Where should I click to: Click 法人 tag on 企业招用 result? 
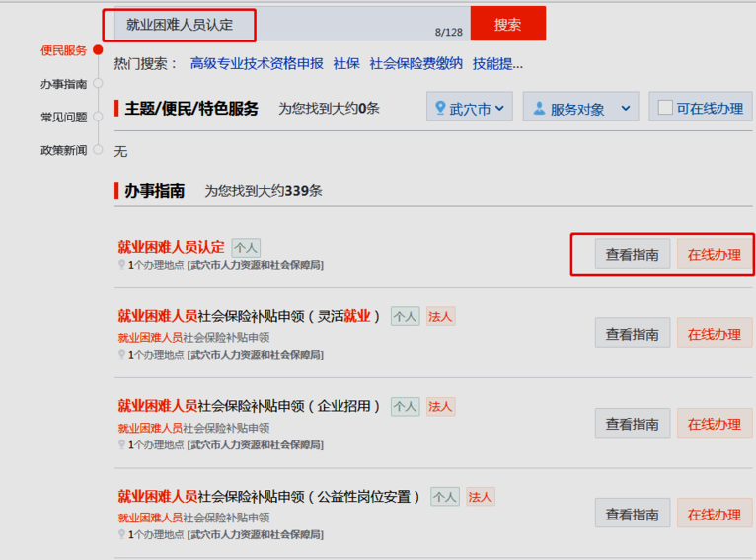[441, 407]
